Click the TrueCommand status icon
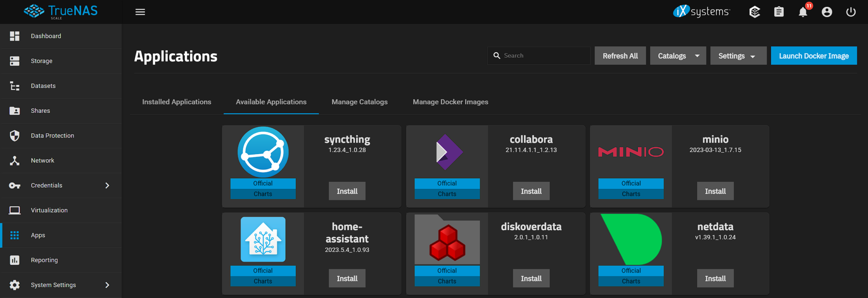 (x=754, y=12)
